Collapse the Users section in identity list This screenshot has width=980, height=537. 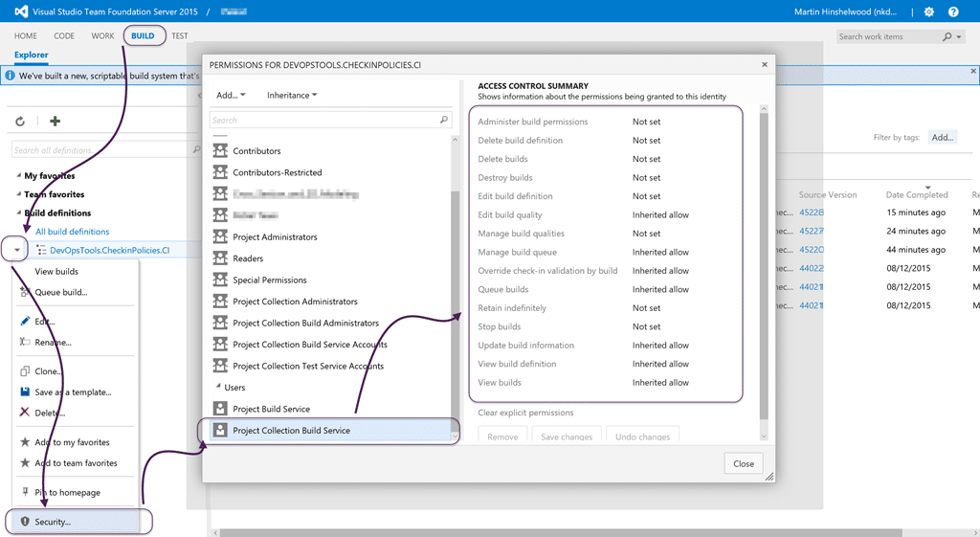pos(218,387)
